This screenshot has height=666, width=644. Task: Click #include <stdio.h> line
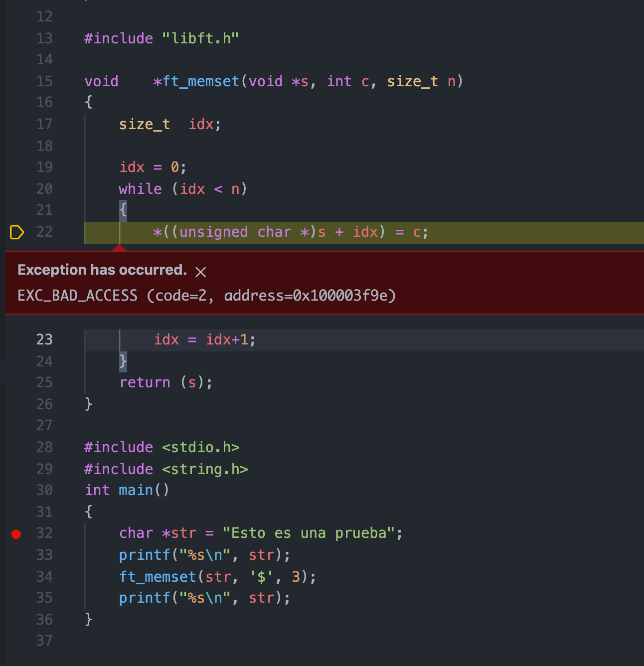click(x=162, y=447)
